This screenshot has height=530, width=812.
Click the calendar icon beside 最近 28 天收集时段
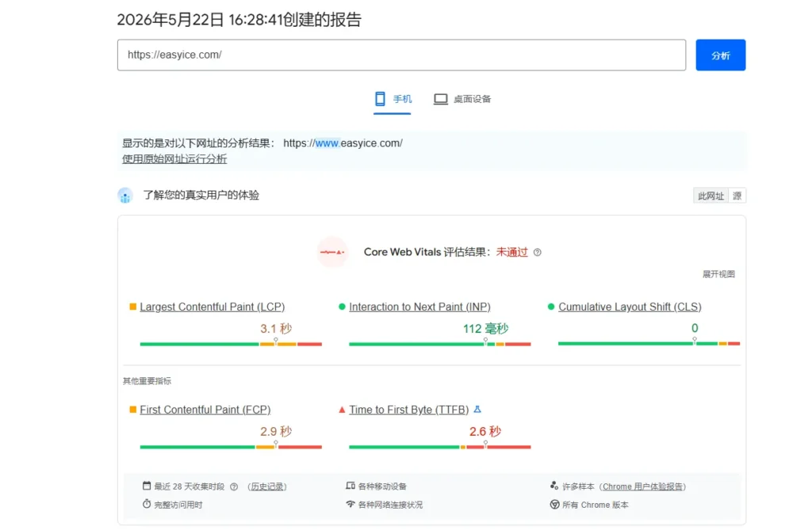pos(147,486)
